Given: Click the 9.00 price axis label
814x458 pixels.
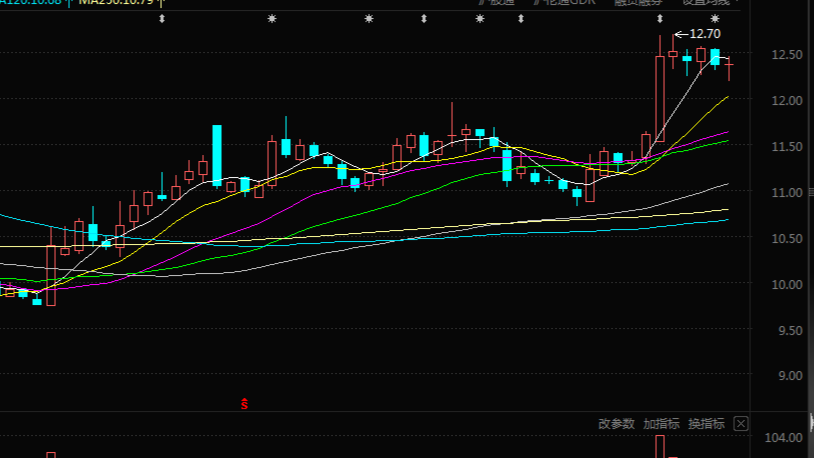Looking at the screenshot, I should tap(791, 376).
